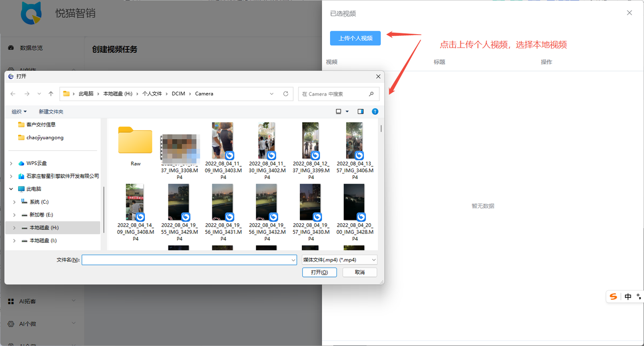Click 新建文件夹 in the toolbar
This screenshot has width=644, height=346.
click(51, 112)
